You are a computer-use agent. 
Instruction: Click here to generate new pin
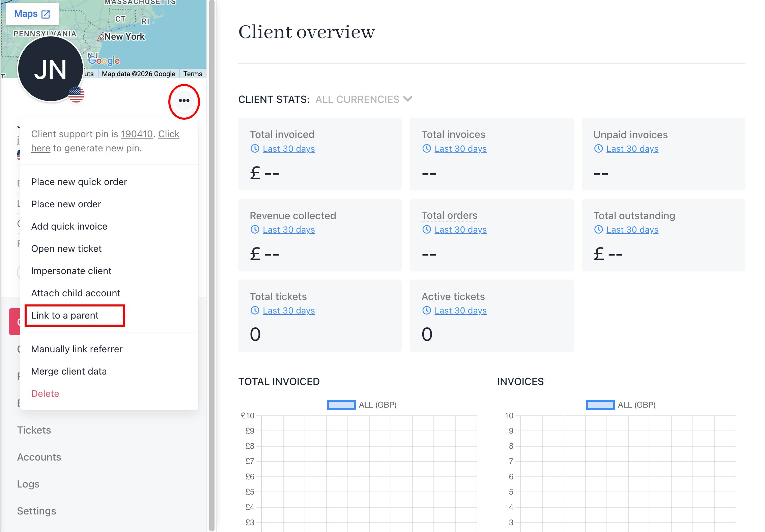pos(105,141)
